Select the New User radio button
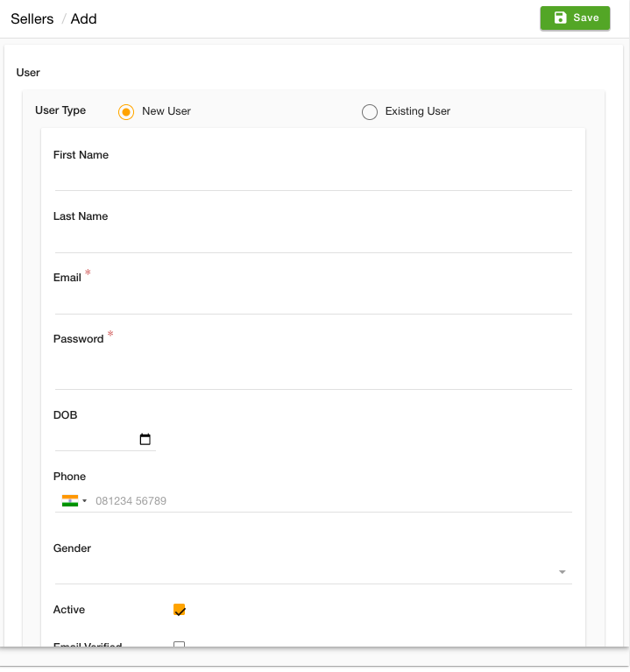 tap(126, 112)
